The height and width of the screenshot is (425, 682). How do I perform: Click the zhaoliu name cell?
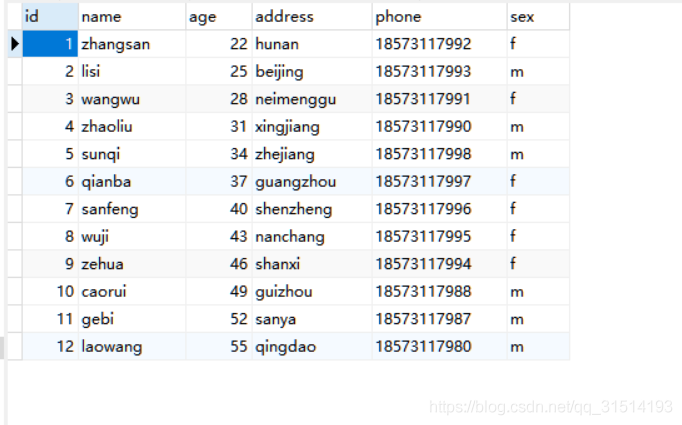click(132, 127)
